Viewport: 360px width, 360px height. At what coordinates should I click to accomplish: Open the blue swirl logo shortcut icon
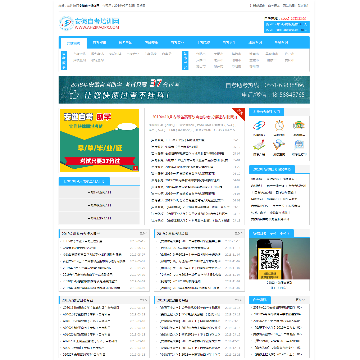click(259, 125)
